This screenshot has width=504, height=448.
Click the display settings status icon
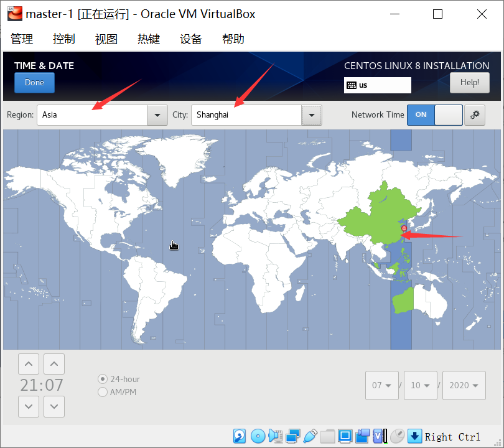point(345,436)
